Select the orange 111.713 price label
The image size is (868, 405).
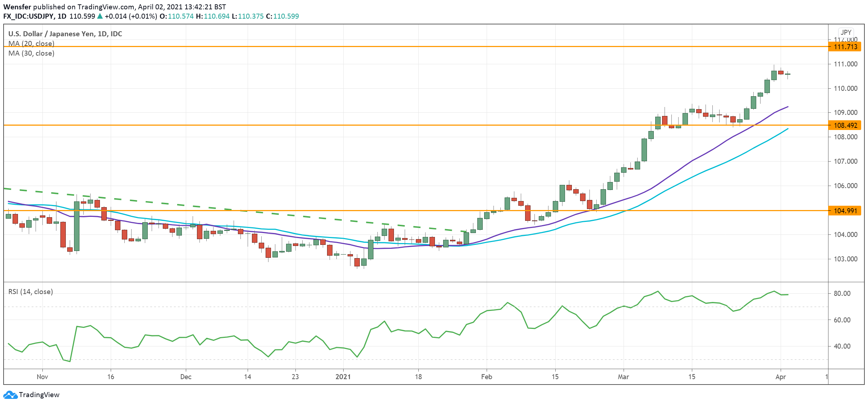pos(845,47)
